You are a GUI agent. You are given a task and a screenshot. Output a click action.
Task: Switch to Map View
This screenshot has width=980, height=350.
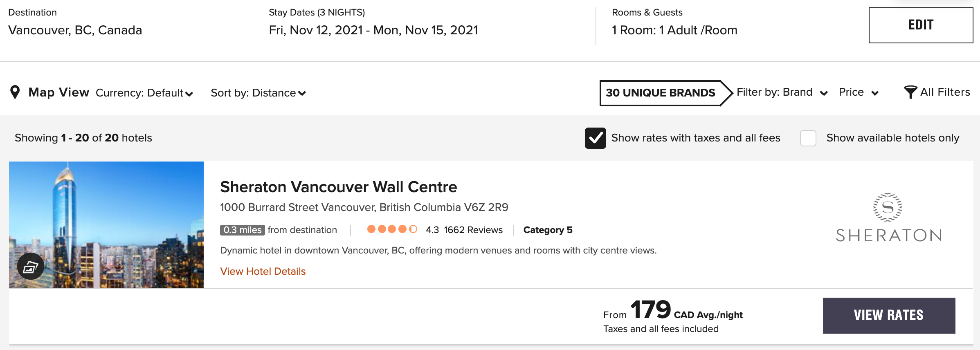coord(58,92)
